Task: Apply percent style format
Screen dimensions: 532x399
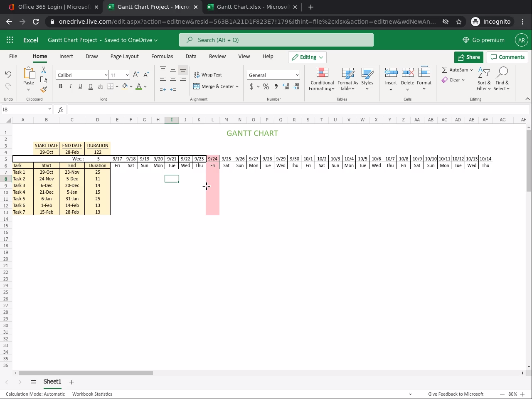Action: pos(266,86)
